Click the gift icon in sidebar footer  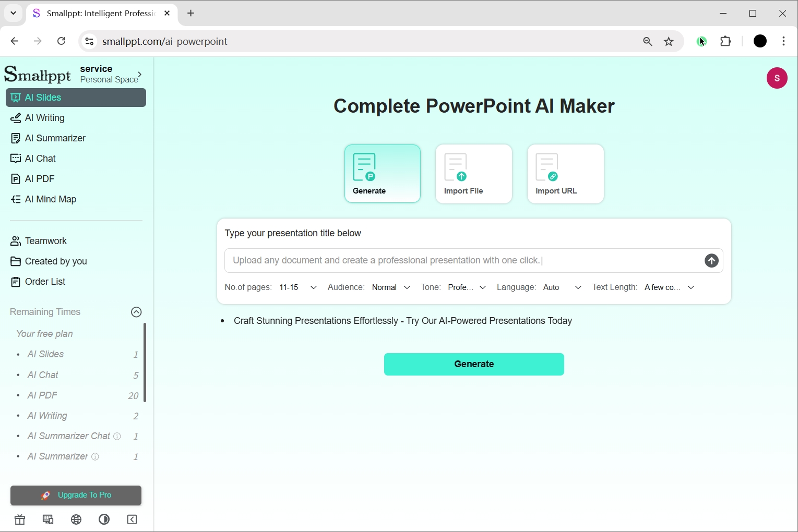20,519
